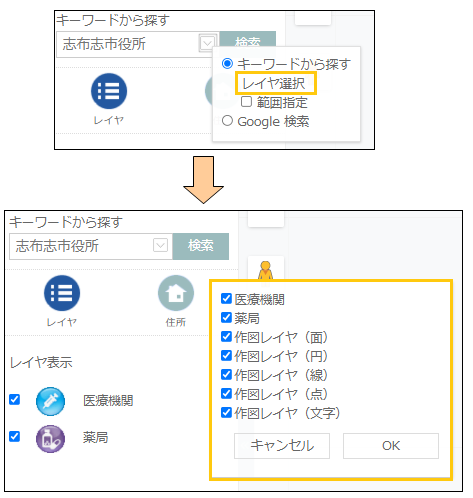
Task: Confirm layer selection with OK button
Action: pos(391,446)
